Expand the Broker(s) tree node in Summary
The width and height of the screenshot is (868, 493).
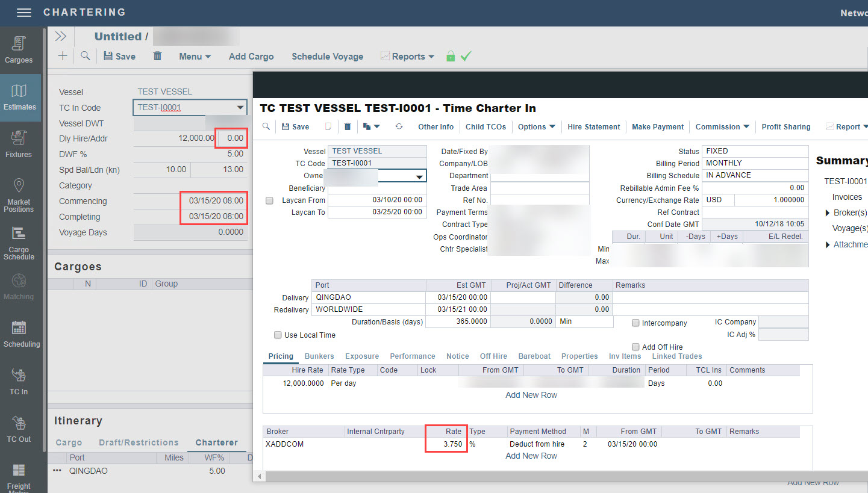(828, 213)
